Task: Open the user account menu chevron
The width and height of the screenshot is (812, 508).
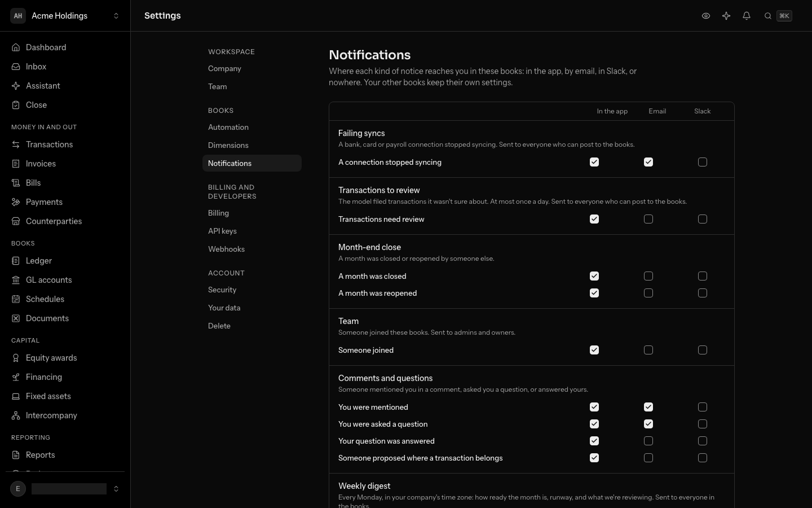Action: [x=116, y=489]
